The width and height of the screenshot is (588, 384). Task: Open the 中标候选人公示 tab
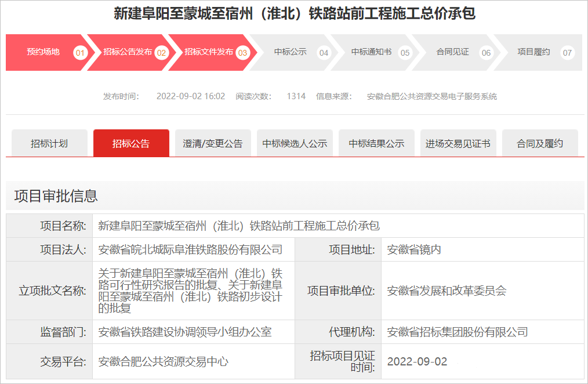coord(295,143)
